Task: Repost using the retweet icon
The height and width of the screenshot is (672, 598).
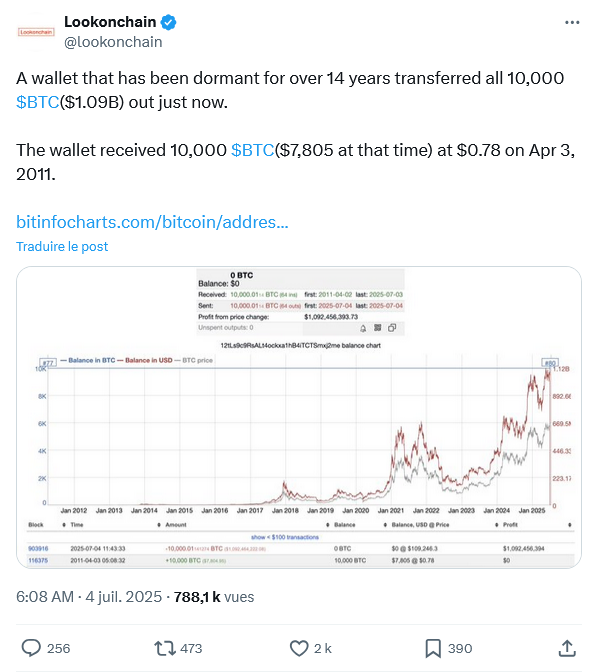Action: pos(165,648)
